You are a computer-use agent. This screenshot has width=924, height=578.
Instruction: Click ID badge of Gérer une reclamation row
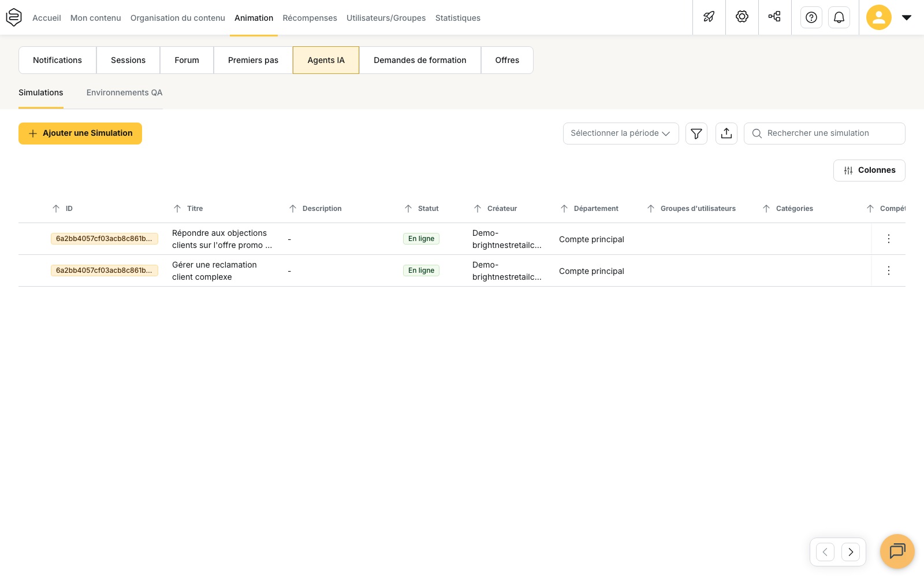tap(105, 271)
